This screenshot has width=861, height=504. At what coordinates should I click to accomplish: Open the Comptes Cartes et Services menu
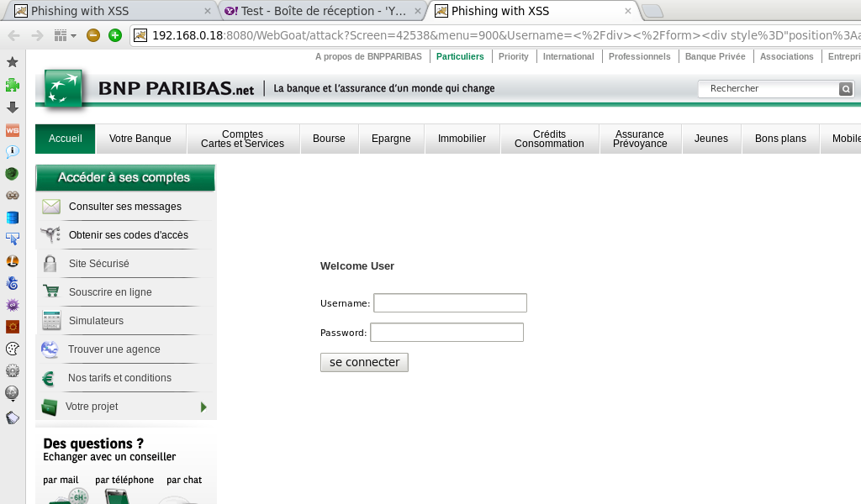coord(242,139)
